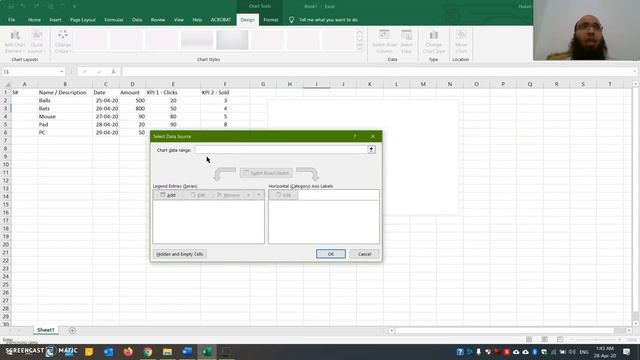Open the Review tab
The height and width of the screenshot is (360, 640).
tap(158, 20)
